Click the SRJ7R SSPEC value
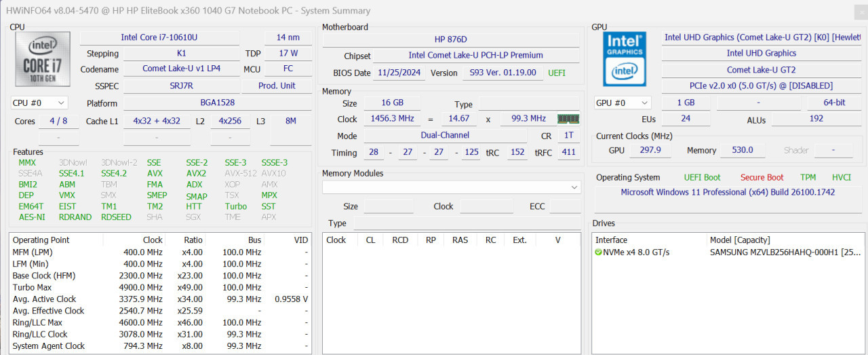868x355 pixels. pyautogui.click(x=181, y=86)
